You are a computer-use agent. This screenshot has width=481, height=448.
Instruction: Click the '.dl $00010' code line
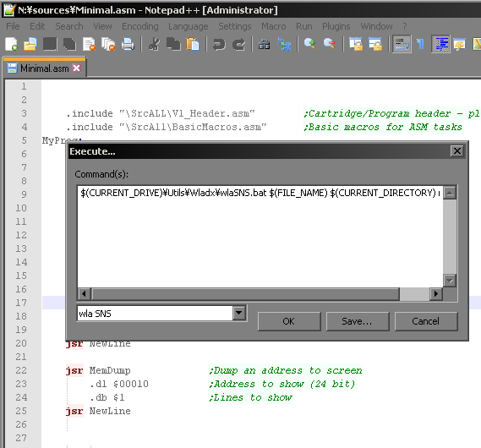point(119,384)
